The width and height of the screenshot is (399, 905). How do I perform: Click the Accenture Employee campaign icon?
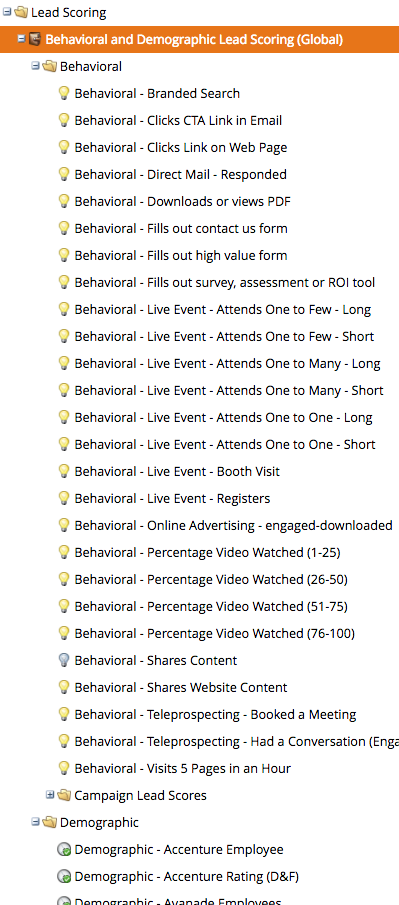point(64,849)
